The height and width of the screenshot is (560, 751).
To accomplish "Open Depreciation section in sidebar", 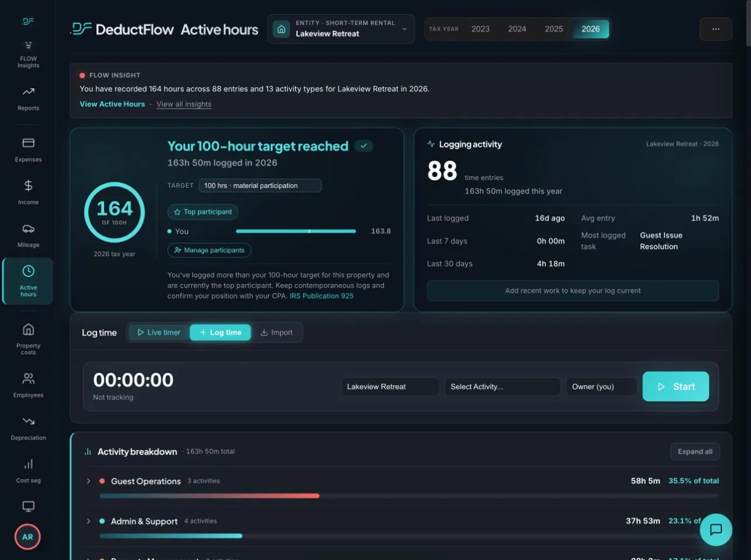I will 28,428.
